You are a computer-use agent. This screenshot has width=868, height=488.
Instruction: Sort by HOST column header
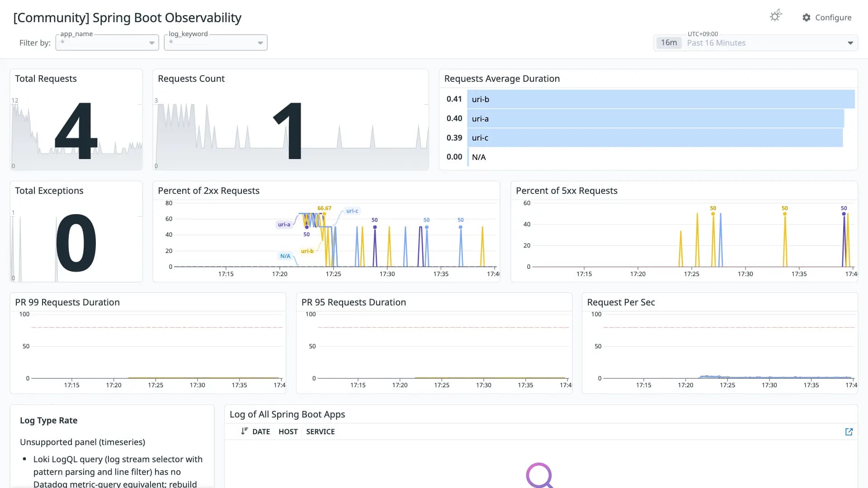(288, 432)
